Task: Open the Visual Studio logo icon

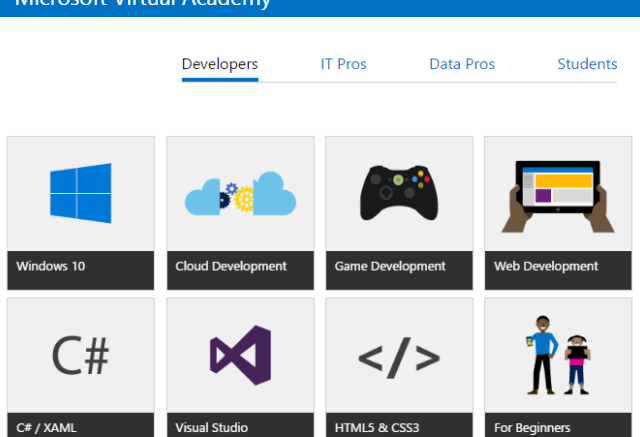Action: [x=240, y=355]
